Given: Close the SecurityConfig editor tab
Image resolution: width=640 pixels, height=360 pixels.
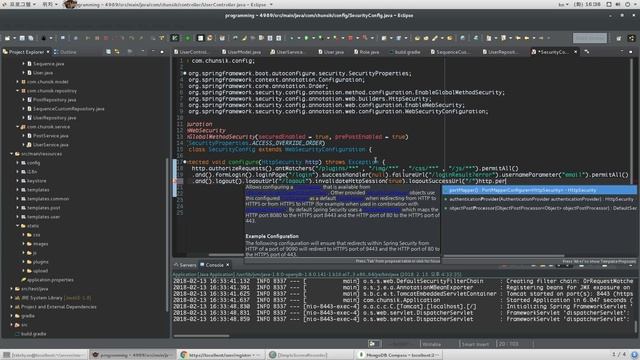Looking at the screenshot, I should pyautogui.click(x=576, y=52).
